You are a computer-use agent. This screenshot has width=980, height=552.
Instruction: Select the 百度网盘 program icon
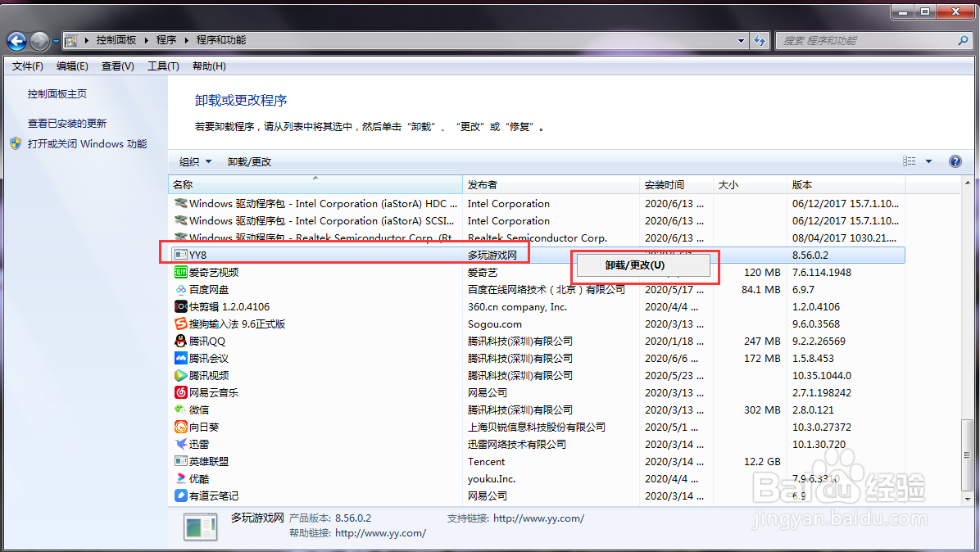pos(180,290)
